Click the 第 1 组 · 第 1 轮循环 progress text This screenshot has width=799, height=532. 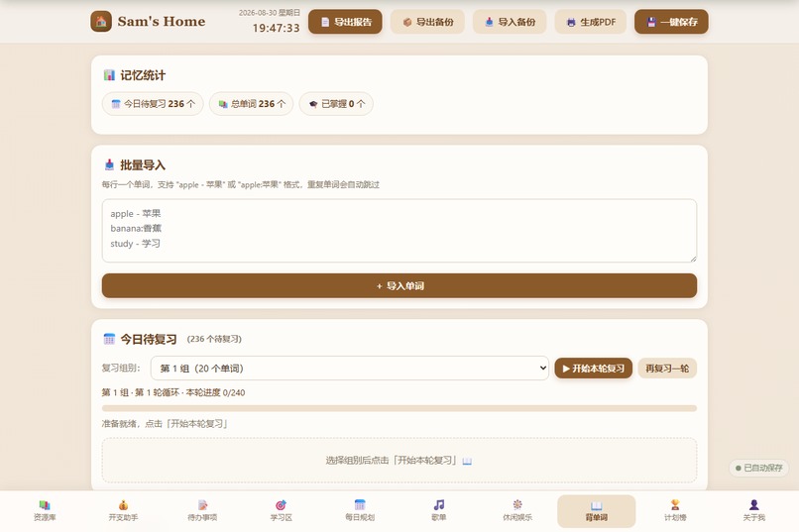coord(173,392)
